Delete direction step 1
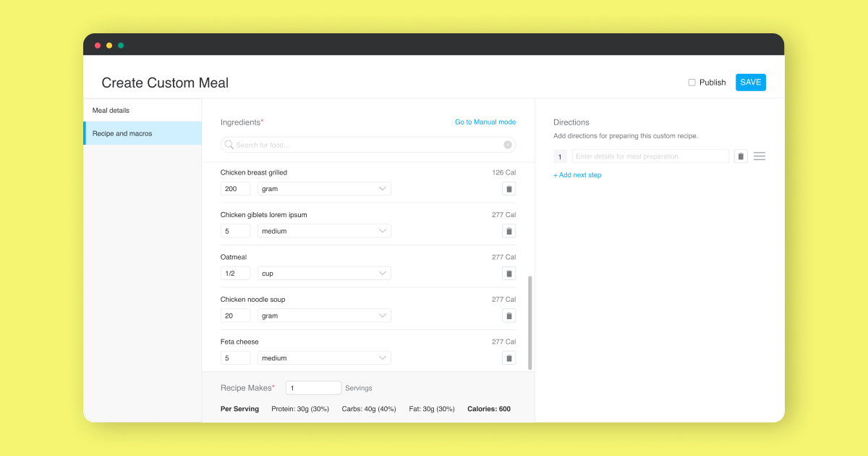Viewport: 868px width, 456px height. pos(741,156)
